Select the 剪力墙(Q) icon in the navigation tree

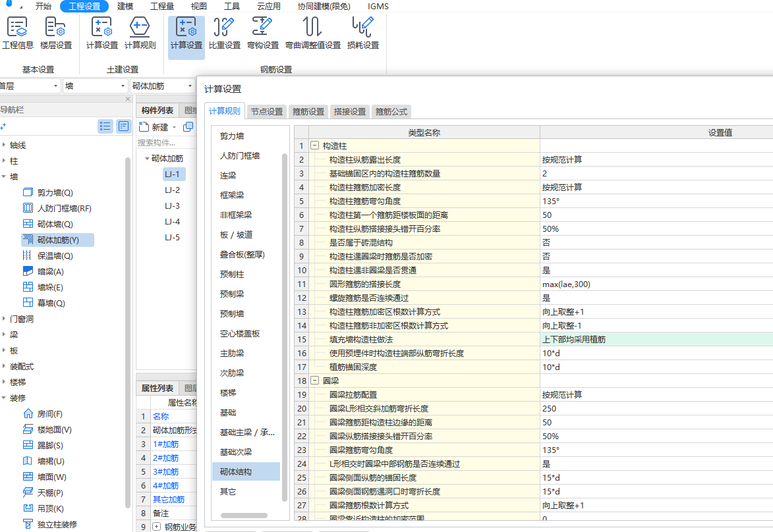click(x=28, y=192)
